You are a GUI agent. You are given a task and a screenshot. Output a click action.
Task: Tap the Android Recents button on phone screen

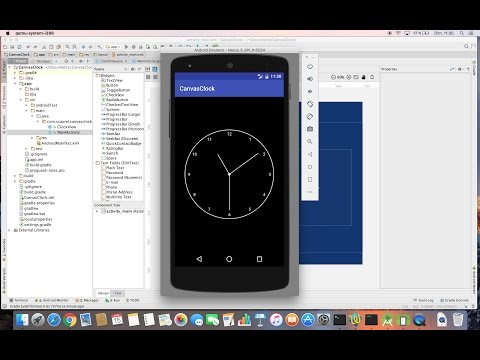point(259,259)
